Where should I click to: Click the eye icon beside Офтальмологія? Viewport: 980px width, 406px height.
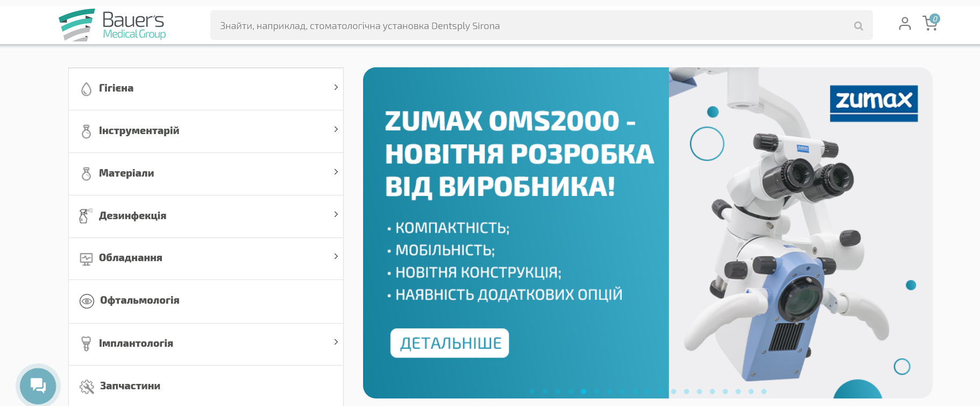(x=87, y=301)
